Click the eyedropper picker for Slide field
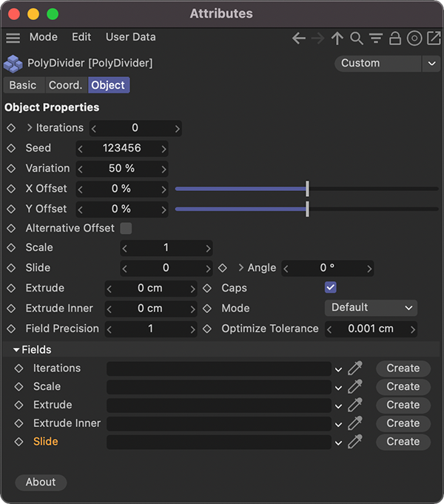Screen dimensions: 444x504 [355, 442]
